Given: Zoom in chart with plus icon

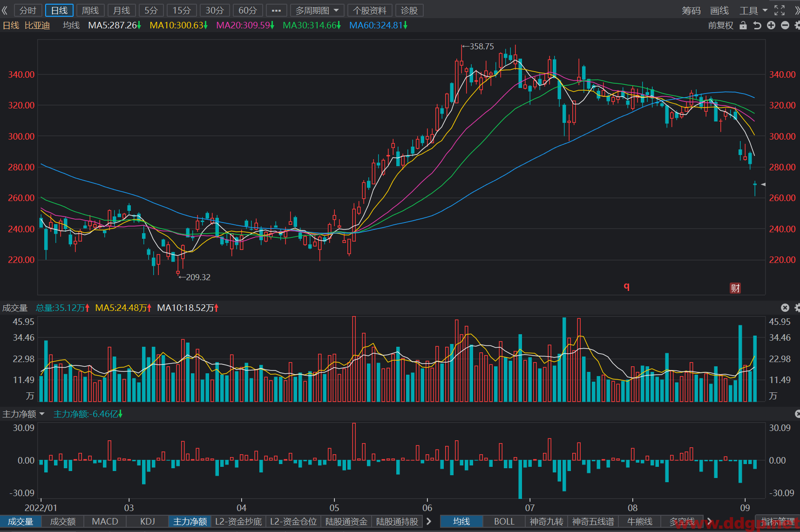Looking at the screenshot, I should click(x=771, y=26).
